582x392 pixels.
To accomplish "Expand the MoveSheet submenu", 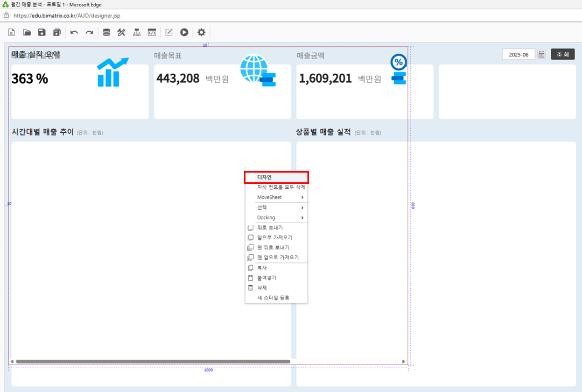I will (276, 197).
